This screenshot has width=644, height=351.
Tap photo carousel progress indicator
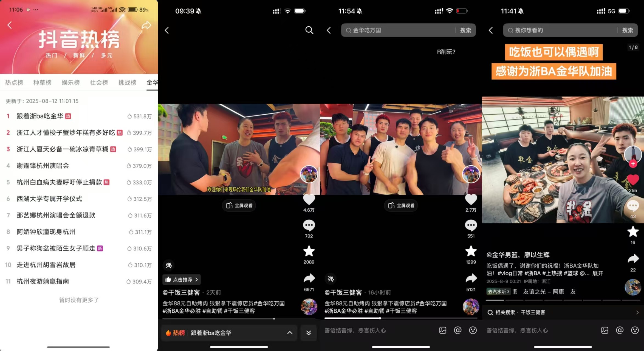click(563, 300)
